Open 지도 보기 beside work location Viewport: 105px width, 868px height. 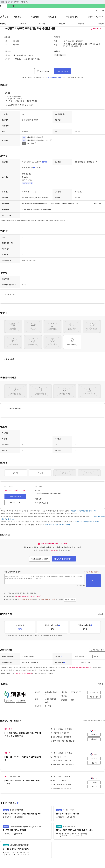click(98, 204)
